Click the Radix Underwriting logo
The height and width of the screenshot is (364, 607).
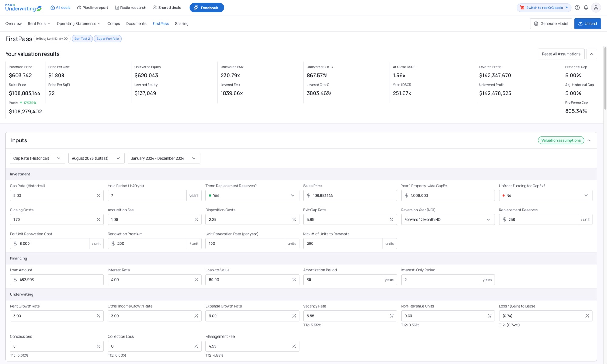click(23, 8)
